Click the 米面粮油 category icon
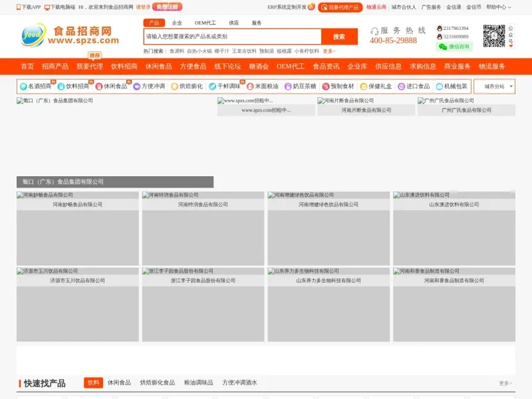 coord(250,86)
